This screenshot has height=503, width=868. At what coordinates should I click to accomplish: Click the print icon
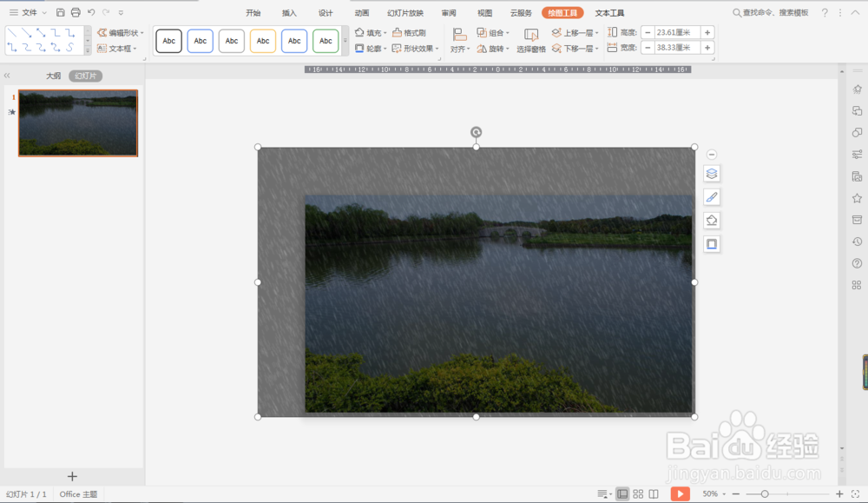(76, 12)
